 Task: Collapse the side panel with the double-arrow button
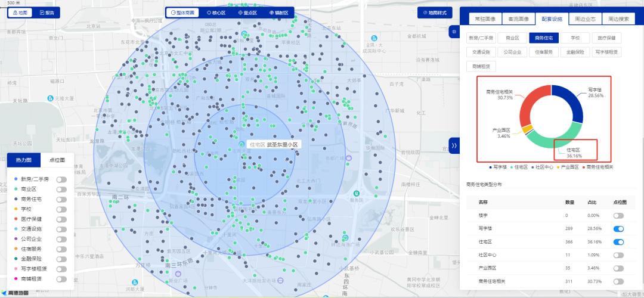(x=454, y=145)
